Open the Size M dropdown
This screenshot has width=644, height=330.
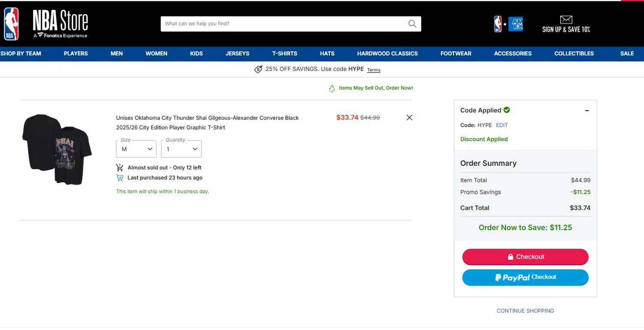(136, 149)
